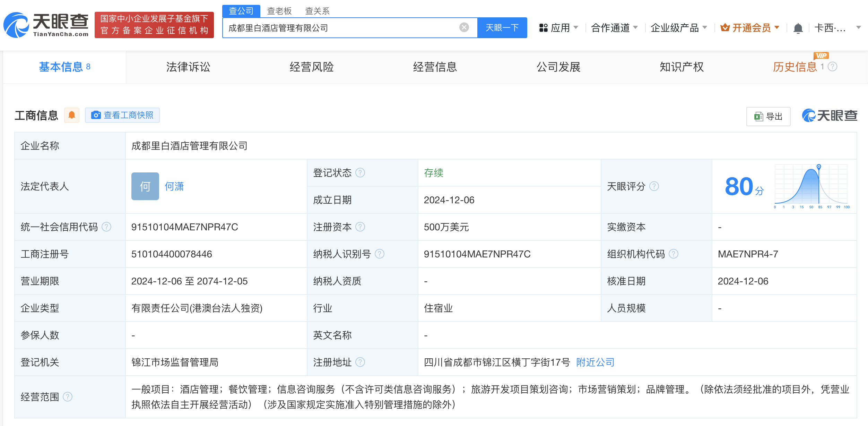The width and height of the screenshot is (868, 426).
Task: Click the 天眼一下 search button
Action: pos(502,27)
